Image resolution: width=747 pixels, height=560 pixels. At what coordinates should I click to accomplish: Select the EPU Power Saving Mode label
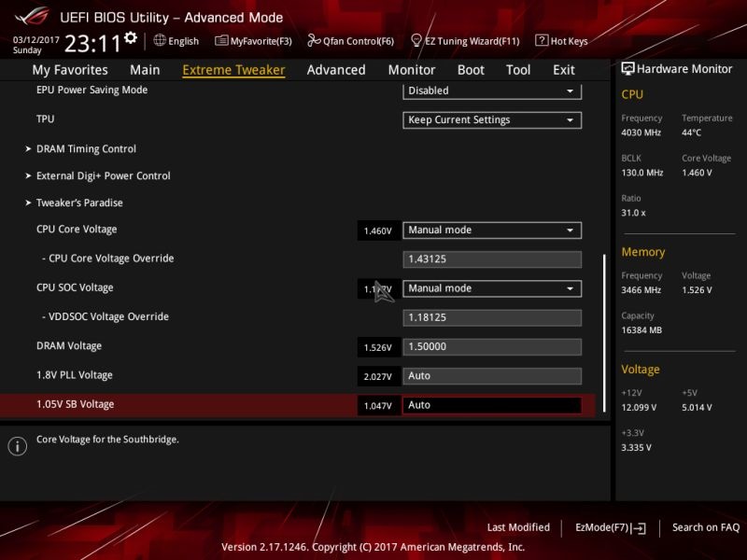click(x=92, y=90)
